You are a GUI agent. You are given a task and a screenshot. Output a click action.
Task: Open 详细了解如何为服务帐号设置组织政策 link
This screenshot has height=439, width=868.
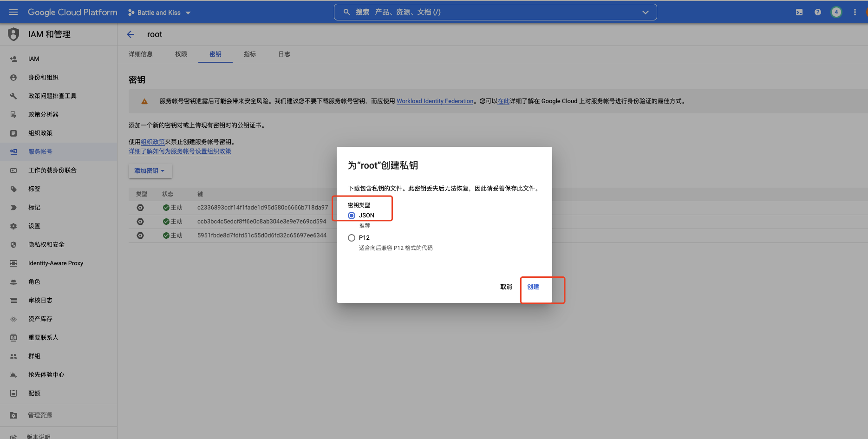180,151
